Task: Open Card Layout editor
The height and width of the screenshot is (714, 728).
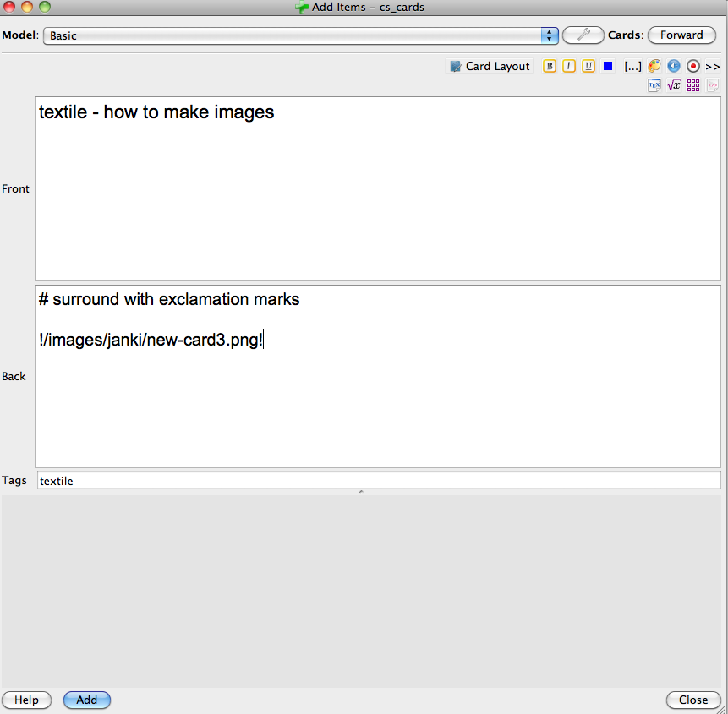Action: click(x=490, y=66)
